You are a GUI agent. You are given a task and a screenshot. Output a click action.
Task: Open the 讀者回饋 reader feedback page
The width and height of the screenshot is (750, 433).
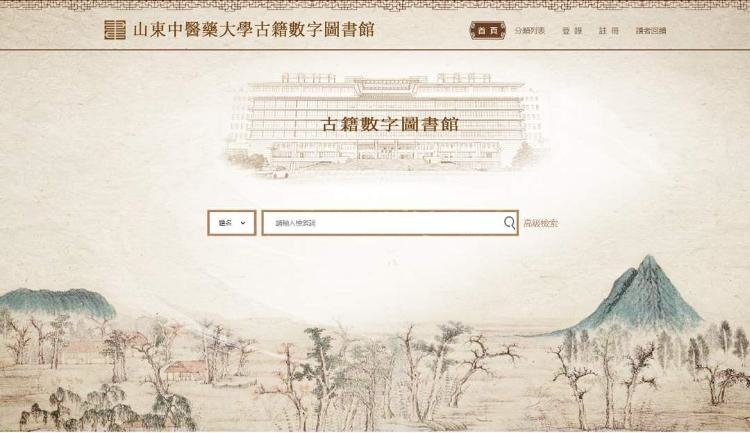(x=651, y=31)
